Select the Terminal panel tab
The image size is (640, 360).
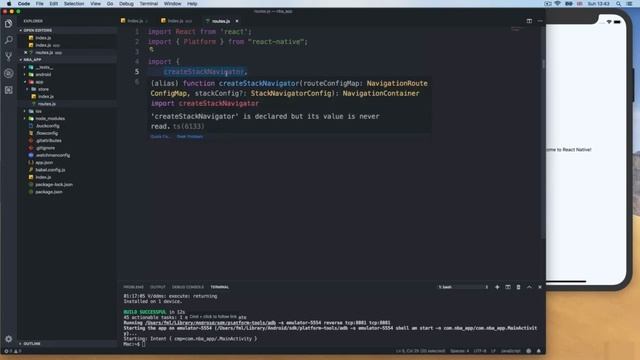pyautogui.click(x=220, y=287)
